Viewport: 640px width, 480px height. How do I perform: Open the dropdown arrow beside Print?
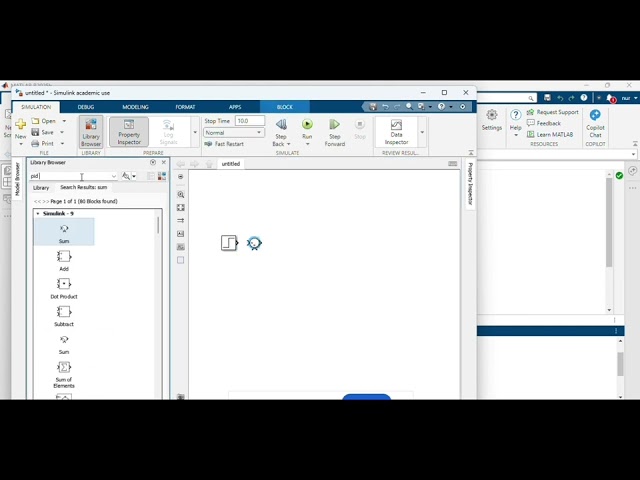click(x=62, y=143)
